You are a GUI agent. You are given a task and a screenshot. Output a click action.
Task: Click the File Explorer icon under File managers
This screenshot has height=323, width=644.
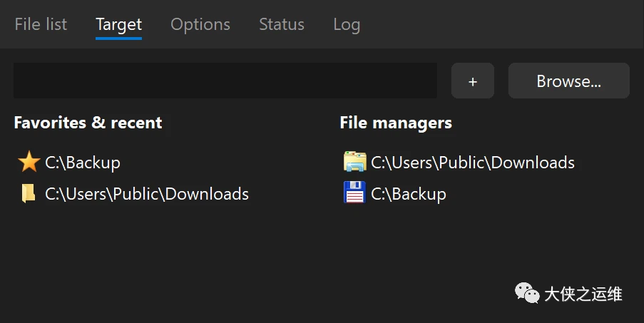(x=354, y=162)
